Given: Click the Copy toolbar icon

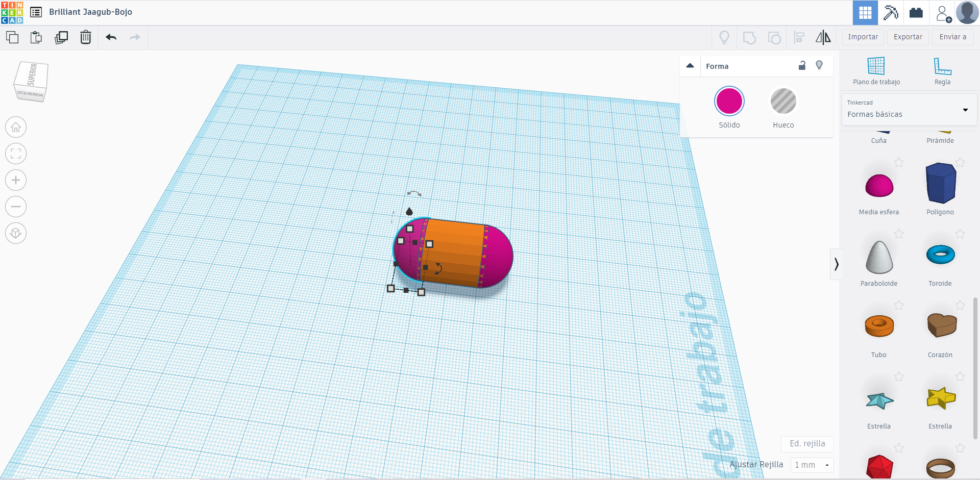Looking at the screenshot, I should click(12, 37).
